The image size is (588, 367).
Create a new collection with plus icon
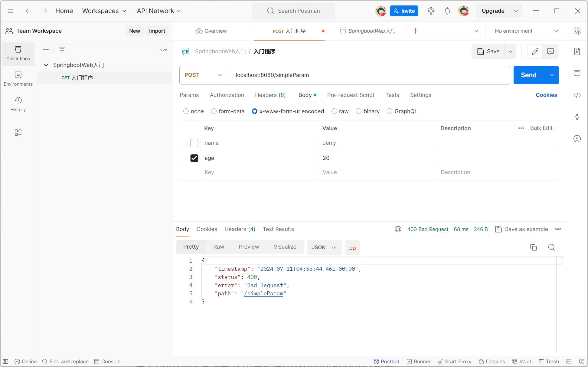coord(46,50)
